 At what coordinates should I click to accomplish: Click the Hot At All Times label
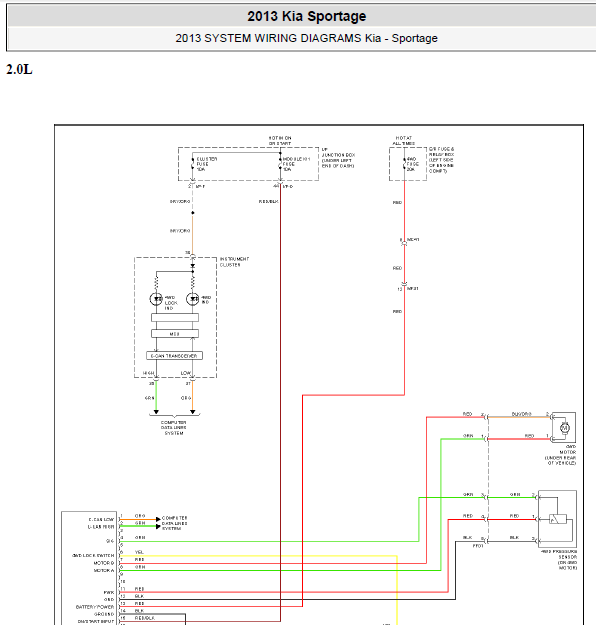[404, 141]
